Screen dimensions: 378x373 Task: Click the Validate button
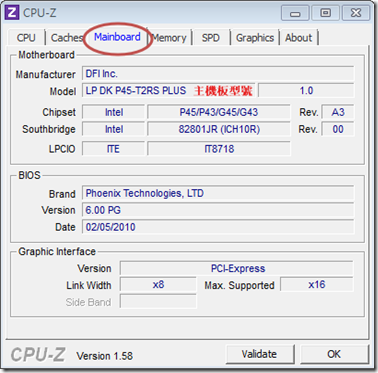(x=259, y=354)
